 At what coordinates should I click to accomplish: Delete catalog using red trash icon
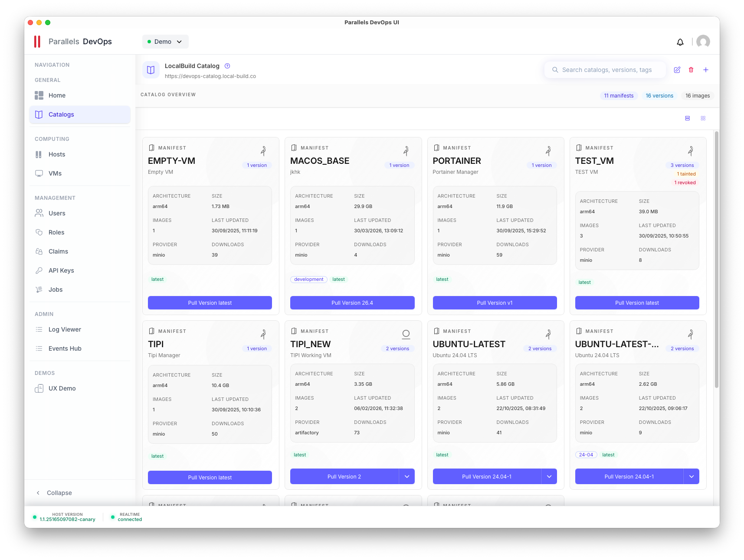[x=691, y=70]
